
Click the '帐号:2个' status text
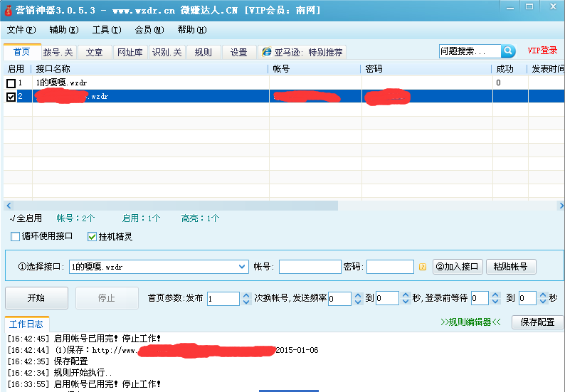pyautogui.click(x=75, y=218)
